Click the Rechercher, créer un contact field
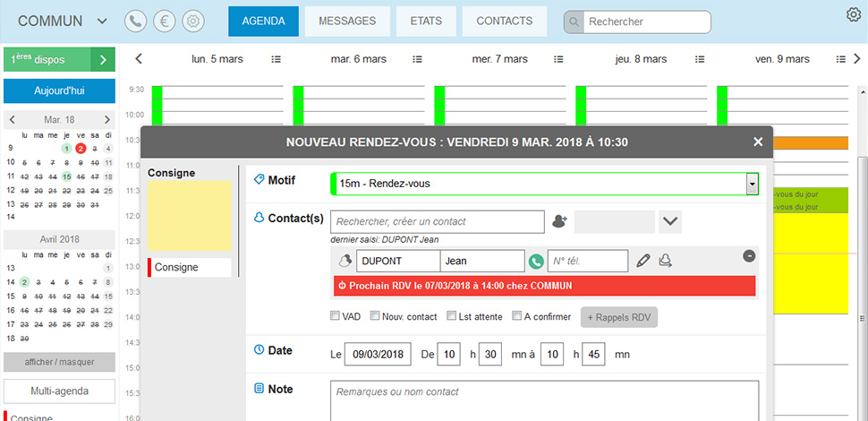 pos(438,221)
